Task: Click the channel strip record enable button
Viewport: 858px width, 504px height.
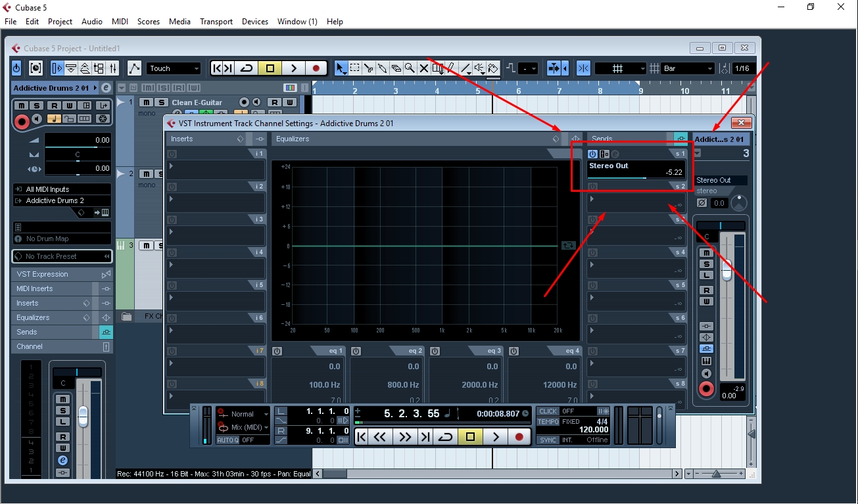Action: [707, 389]
